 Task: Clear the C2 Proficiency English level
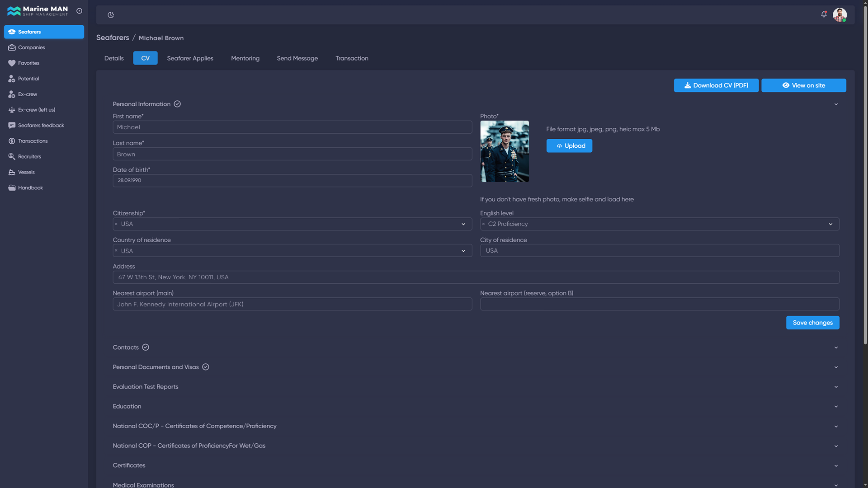click(483, 224)
